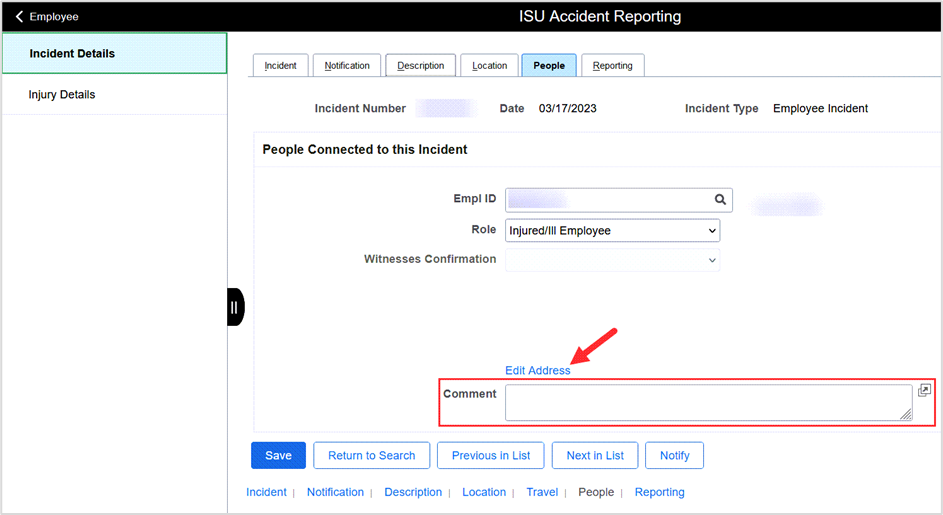Click the bottom Incident link
943x515 pixels.
266,492
